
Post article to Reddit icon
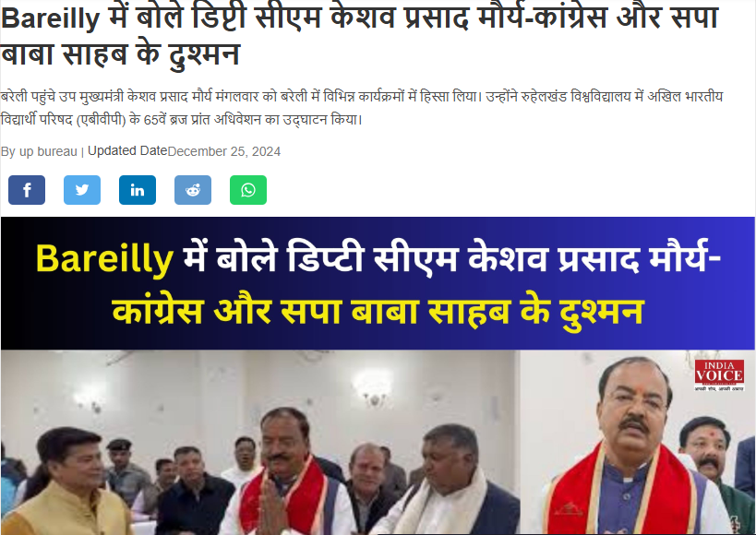pos(193,190)
